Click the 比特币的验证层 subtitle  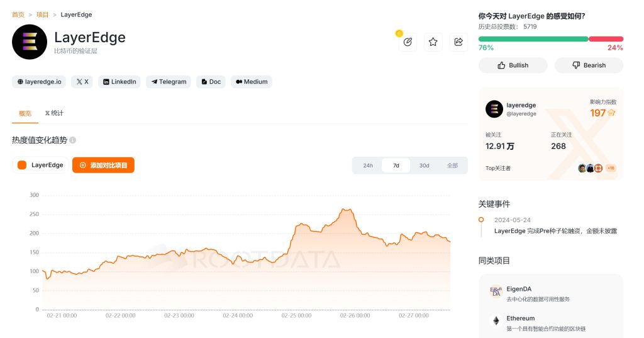click(x=75, y=51)
